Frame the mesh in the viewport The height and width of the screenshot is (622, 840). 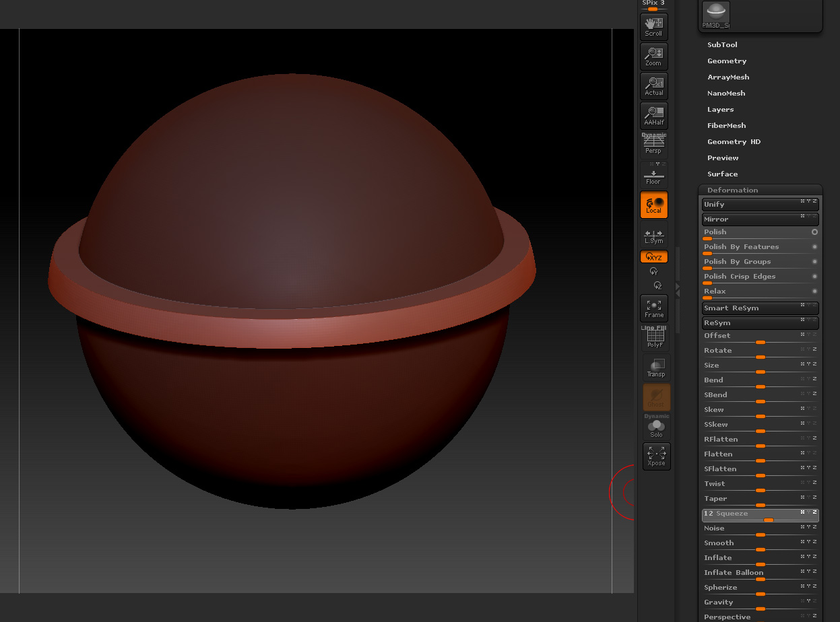point(653,308)
